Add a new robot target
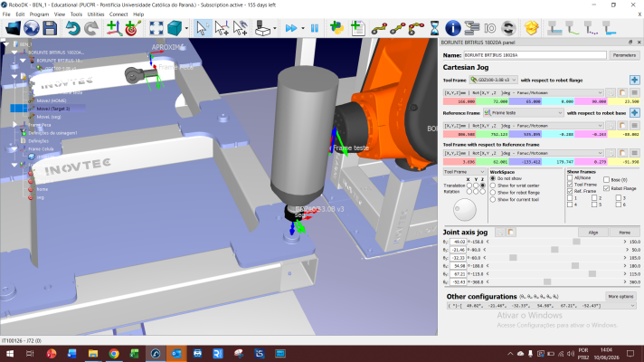 pos(133,28)
